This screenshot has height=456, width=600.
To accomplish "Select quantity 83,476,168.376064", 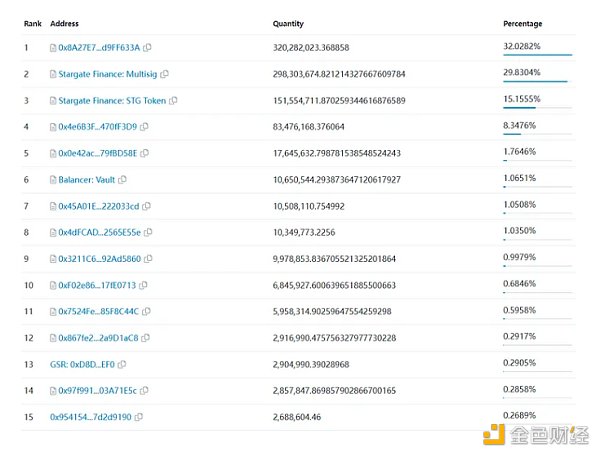I will pos(308,127).
